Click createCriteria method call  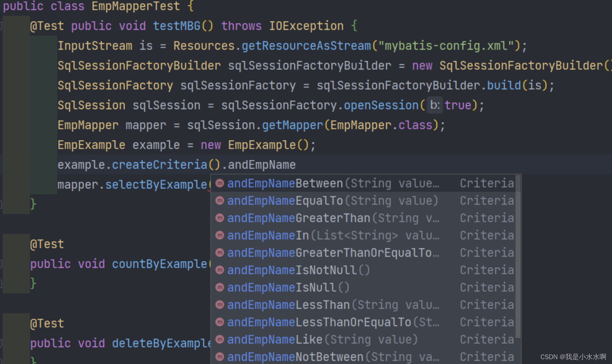[x=160, y=164]
